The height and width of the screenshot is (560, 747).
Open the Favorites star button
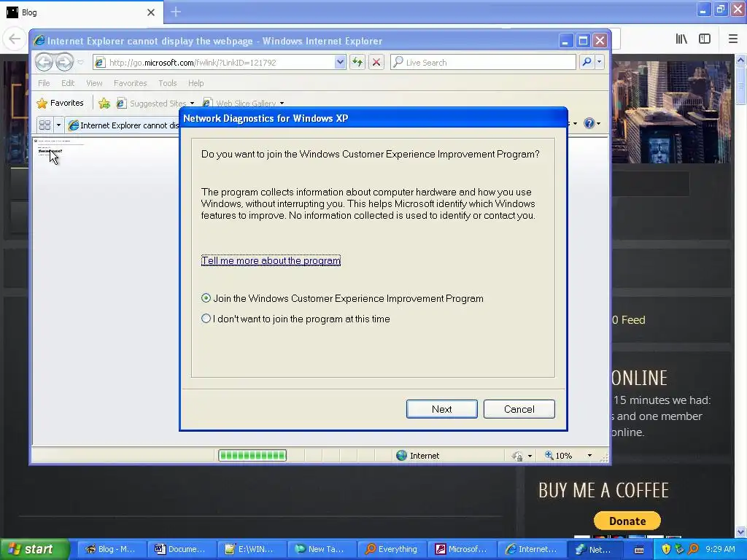click(60, 103)
